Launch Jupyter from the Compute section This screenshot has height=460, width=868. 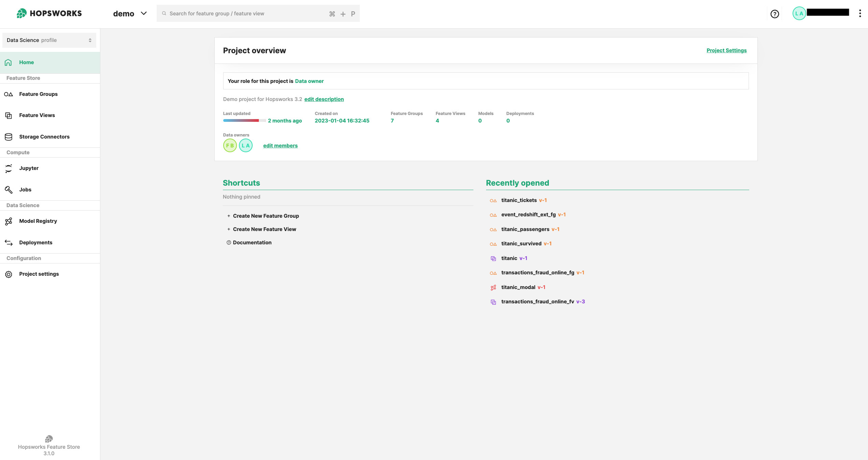coord(29,168)
